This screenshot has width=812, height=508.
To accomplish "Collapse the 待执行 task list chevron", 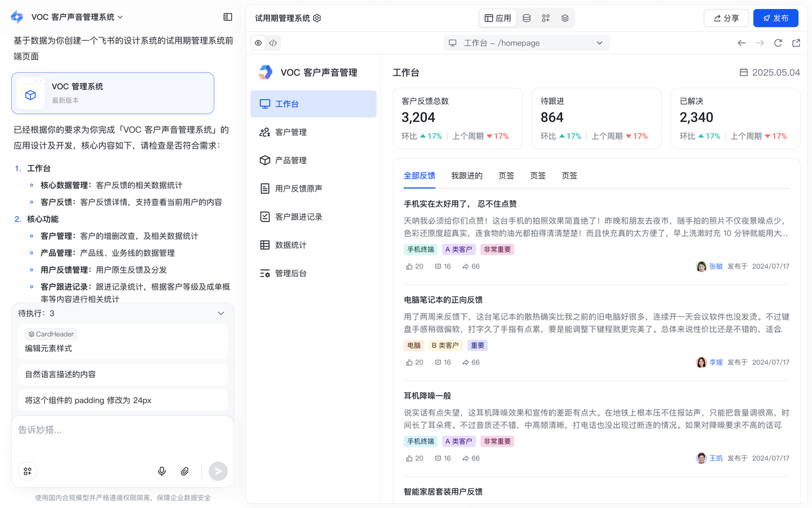I will point(221,314).
